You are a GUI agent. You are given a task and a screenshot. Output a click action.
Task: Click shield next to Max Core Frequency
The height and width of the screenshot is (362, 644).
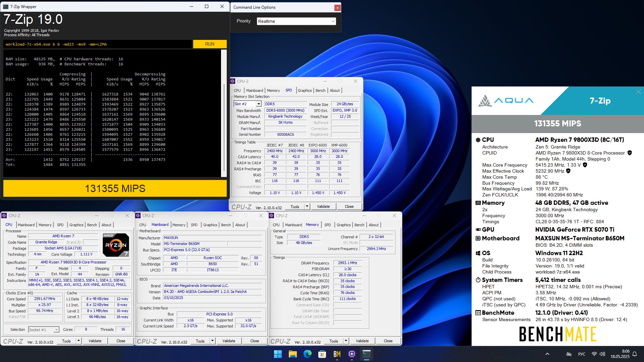[x=585, y=165]
